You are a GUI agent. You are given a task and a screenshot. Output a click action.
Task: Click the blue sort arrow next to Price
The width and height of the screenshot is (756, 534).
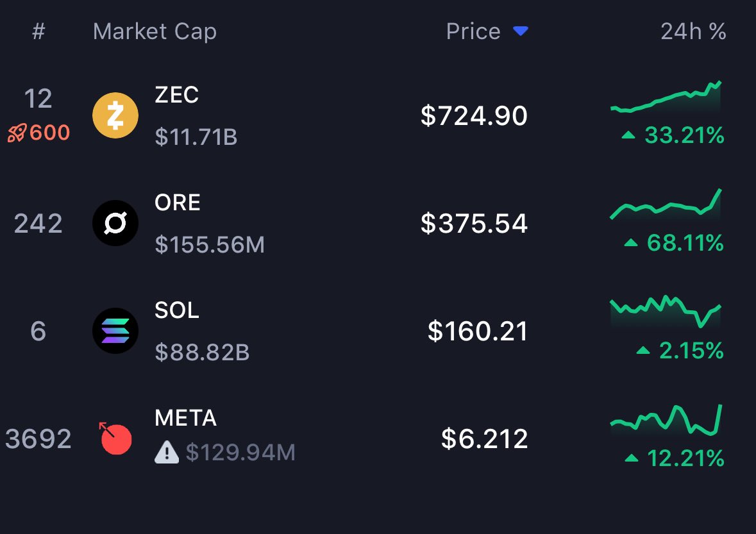point(521,31)
